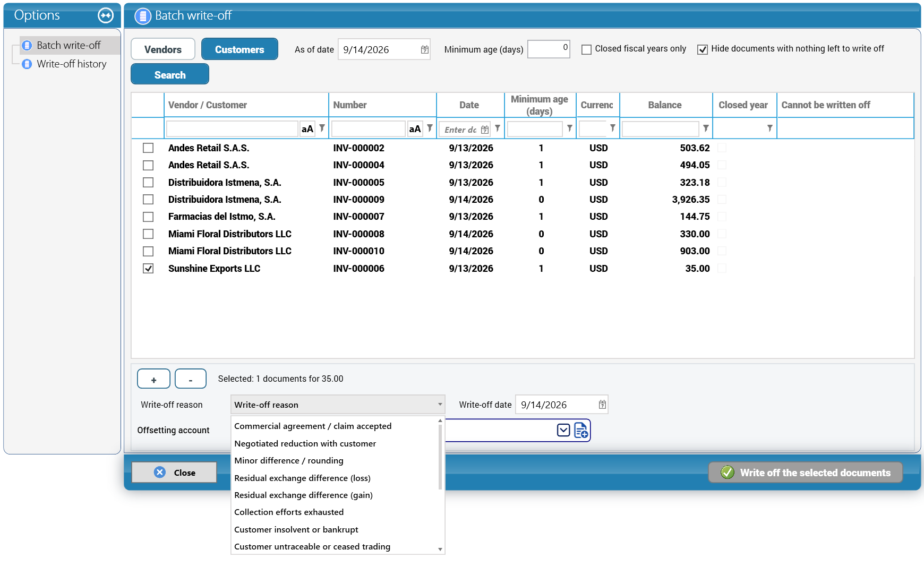Deselect all documents with minus button
This screenshot has height=584, width=924.
(191, 379)
